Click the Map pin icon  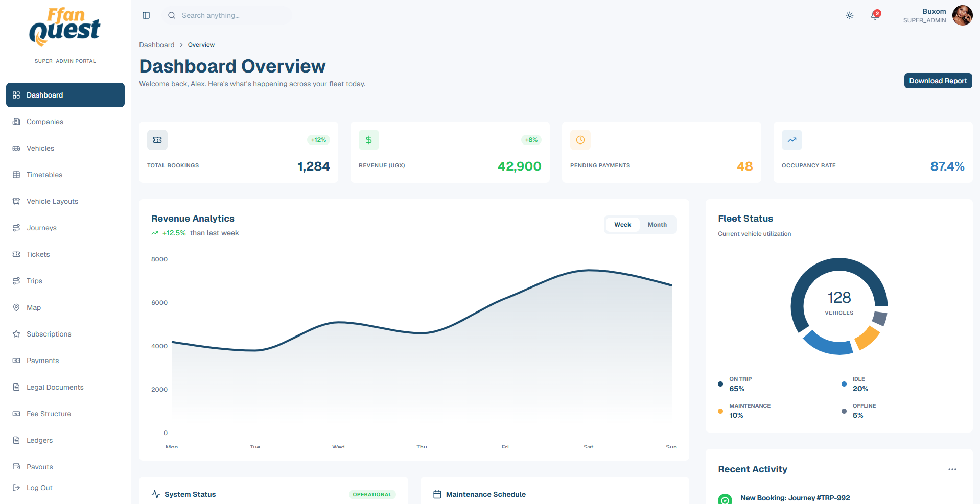[x=16, y=307]
